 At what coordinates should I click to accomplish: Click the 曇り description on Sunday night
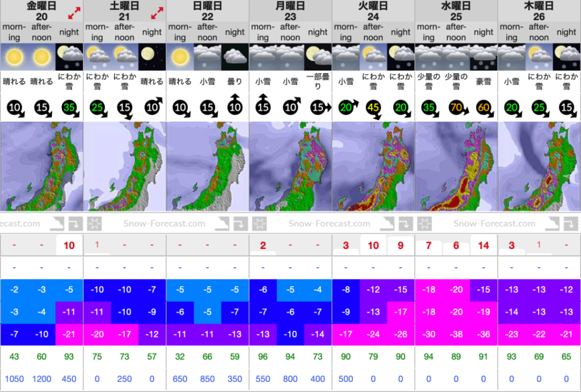[235, 82]
